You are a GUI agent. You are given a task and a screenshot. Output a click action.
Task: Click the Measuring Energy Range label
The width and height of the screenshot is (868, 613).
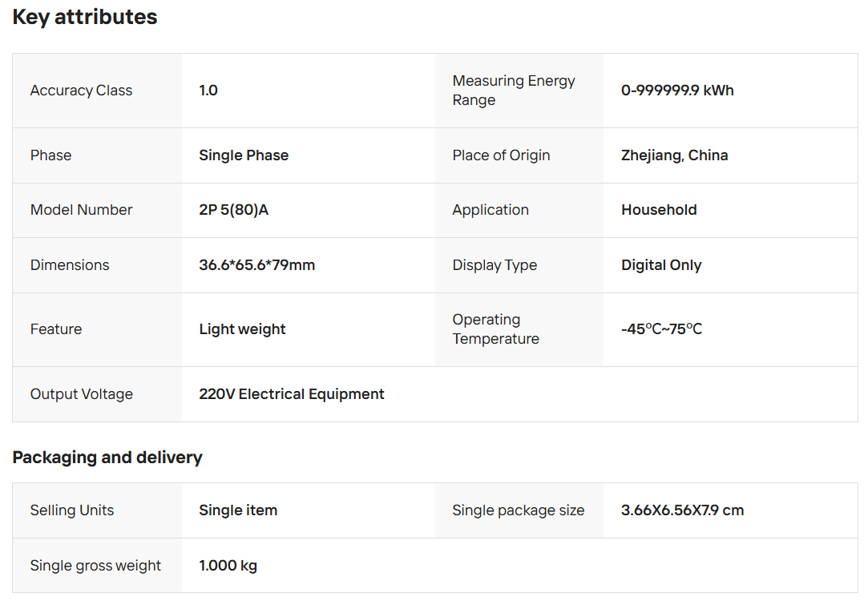click(514, 91)
